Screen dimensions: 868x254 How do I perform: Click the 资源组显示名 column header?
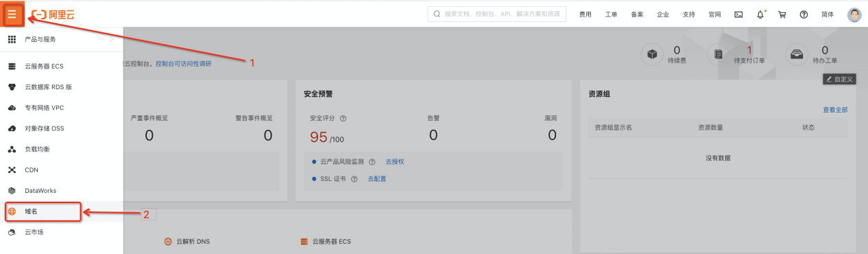pos(613,128)
